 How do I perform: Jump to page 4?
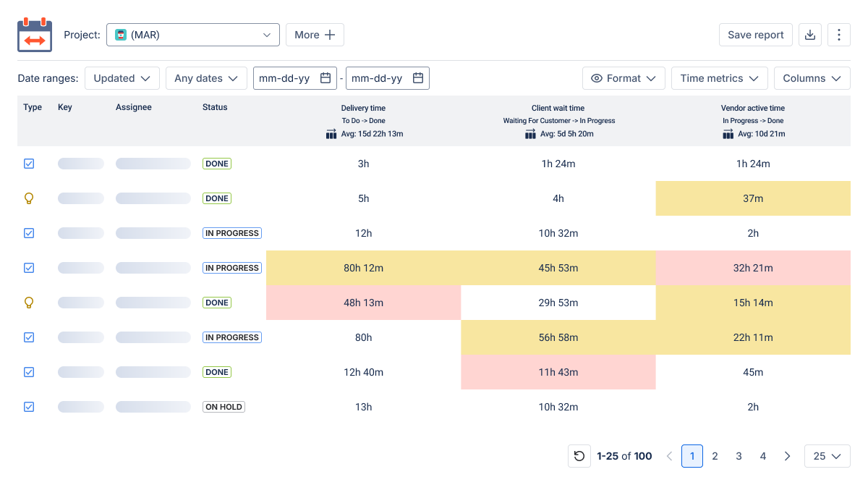(762, 456)
